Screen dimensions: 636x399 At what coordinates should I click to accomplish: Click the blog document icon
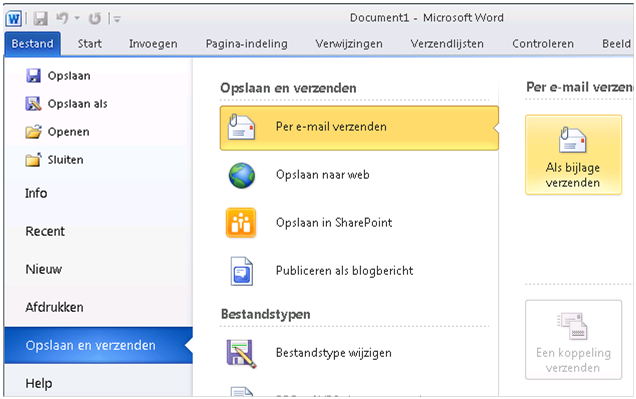[242, 271]
